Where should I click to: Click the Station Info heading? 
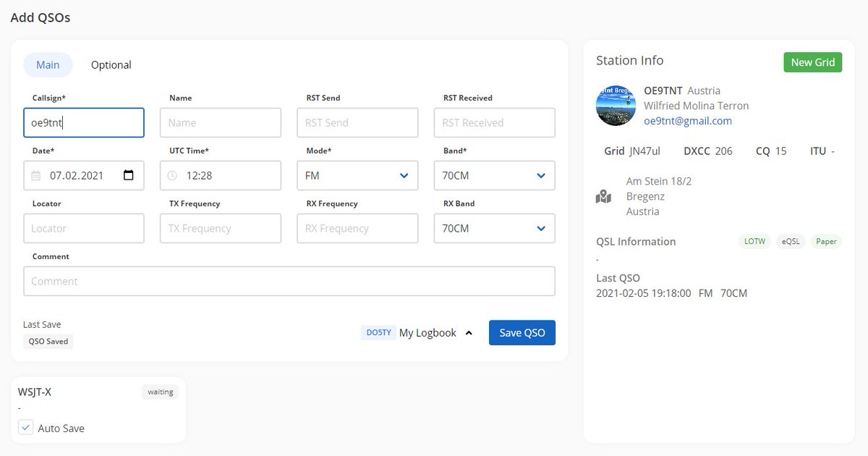point(629,61)
